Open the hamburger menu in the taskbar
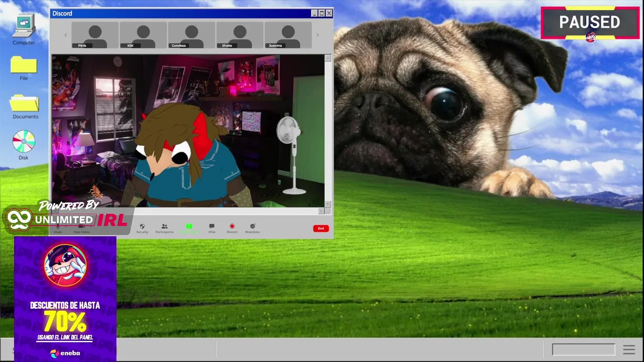This screenshot has height=362, width=644. [x=629, y=349]
